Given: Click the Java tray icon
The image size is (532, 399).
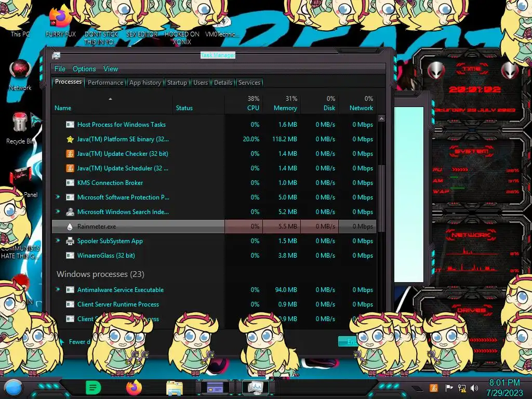Looking at the screenshot, I should (433, 388).
